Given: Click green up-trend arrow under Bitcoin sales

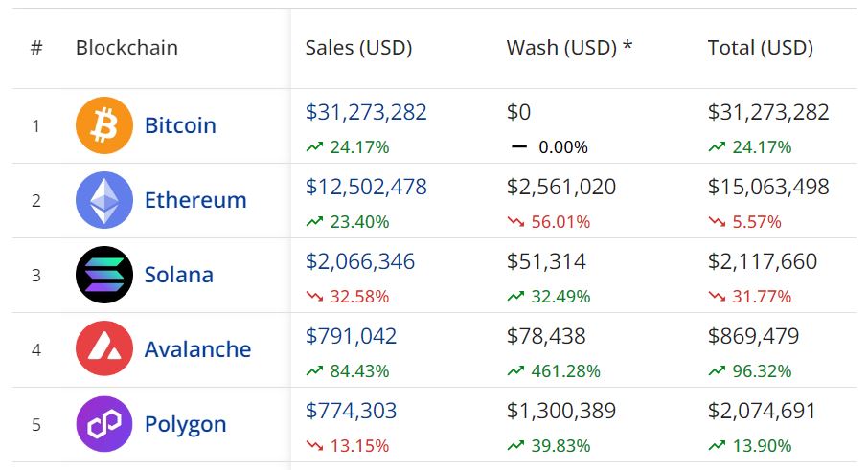Looking at the screenshot, I should [x=314, y=147].
